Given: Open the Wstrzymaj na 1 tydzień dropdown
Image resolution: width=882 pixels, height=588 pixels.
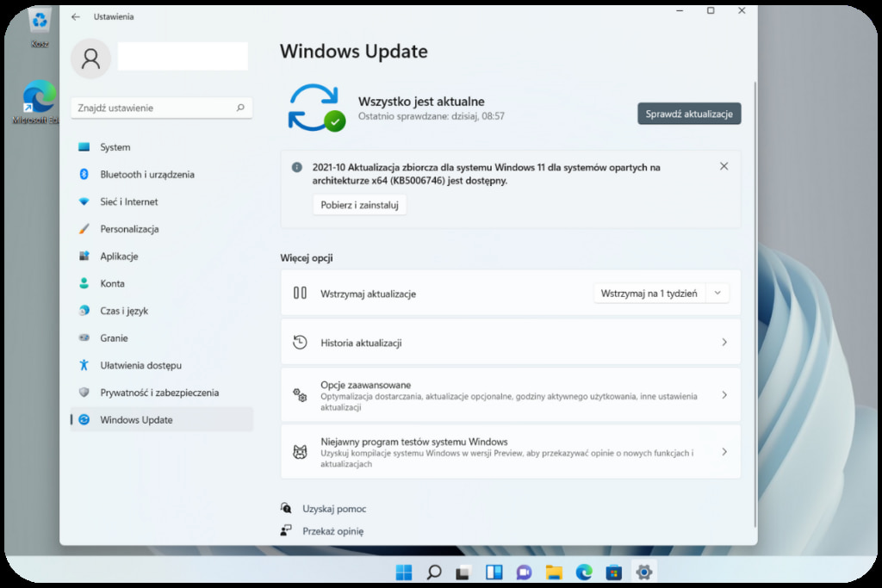Looking at the screenshot, I should click(x=661, y=293).
